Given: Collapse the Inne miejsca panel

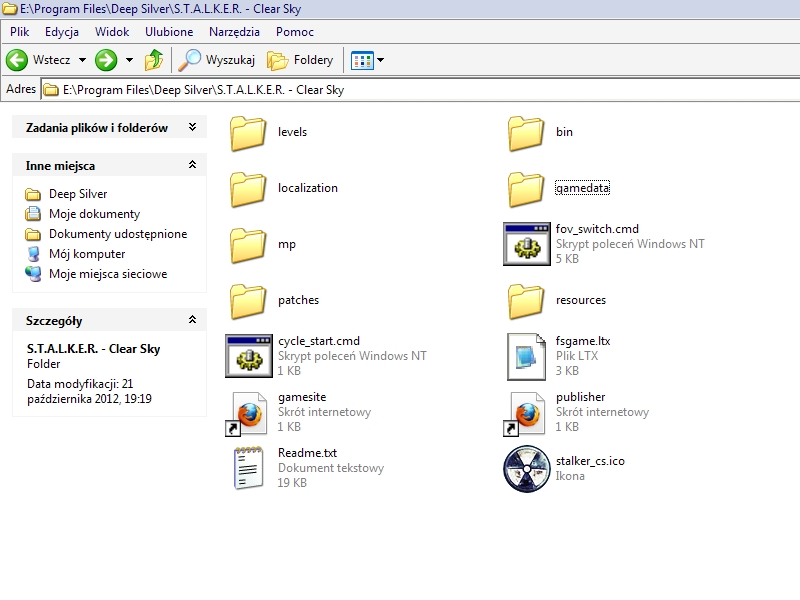Looking at the screenshot, I should click(192, 164).
